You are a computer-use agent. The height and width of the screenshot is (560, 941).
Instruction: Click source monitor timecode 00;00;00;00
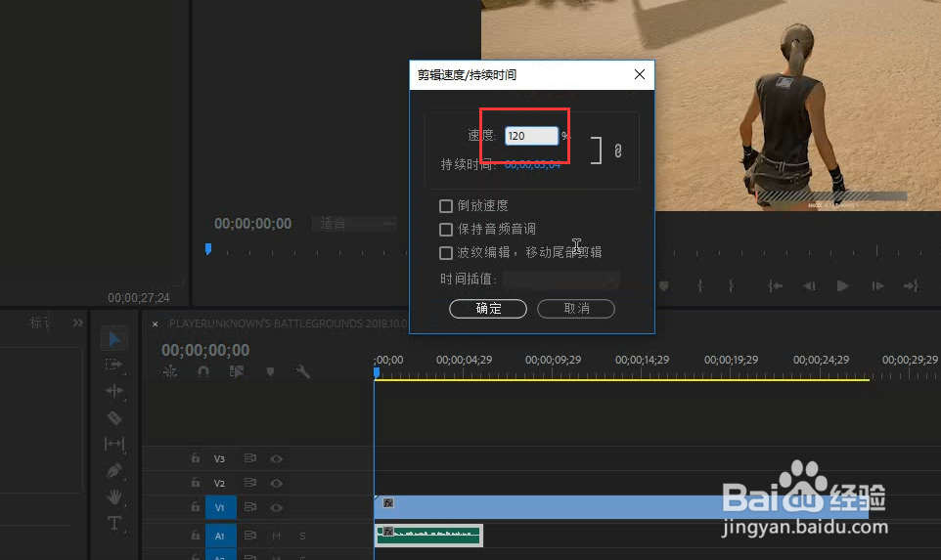(252, 224)
